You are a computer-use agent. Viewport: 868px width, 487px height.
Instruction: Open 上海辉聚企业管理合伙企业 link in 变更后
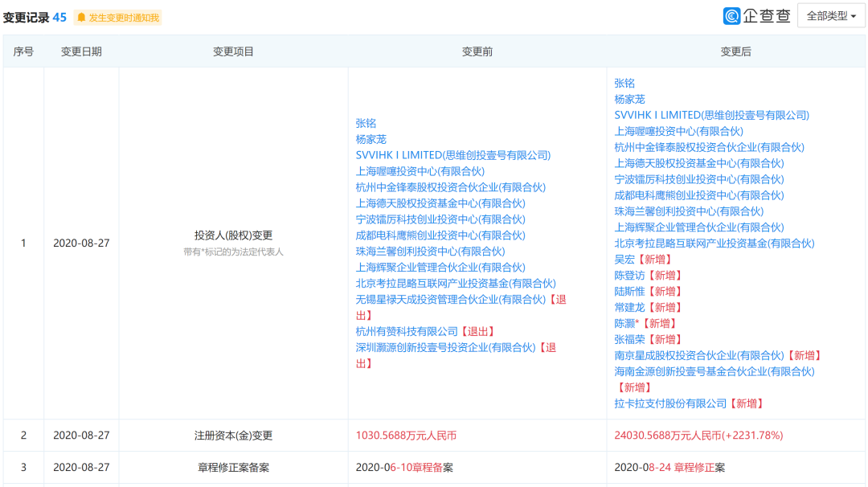(698, 227)
